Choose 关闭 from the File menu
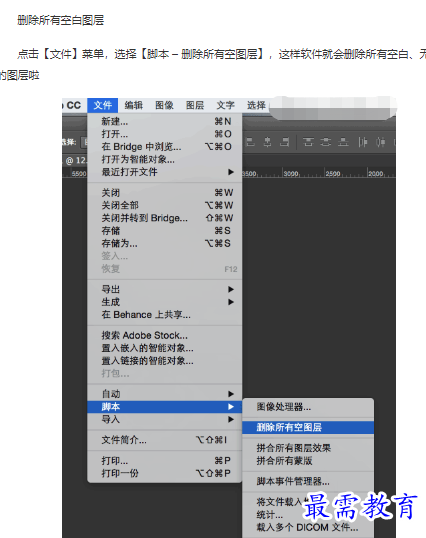The height and width of the screenshot is (538, 426). tap(165, 193)
